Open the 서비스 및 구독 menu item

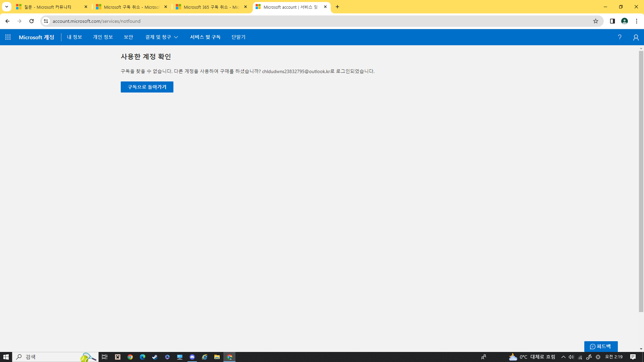pyautogui.click(x=205, y=37)
